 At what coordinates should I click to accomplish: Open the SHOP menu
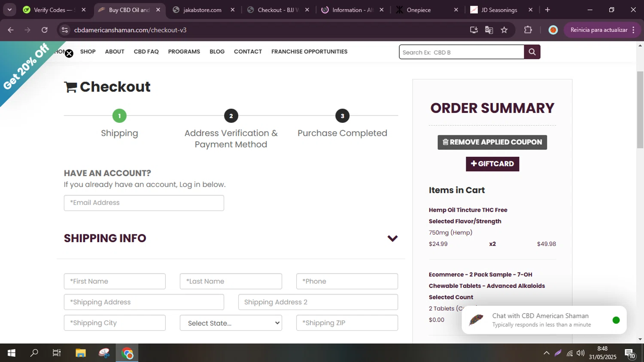tap(88, 52)
